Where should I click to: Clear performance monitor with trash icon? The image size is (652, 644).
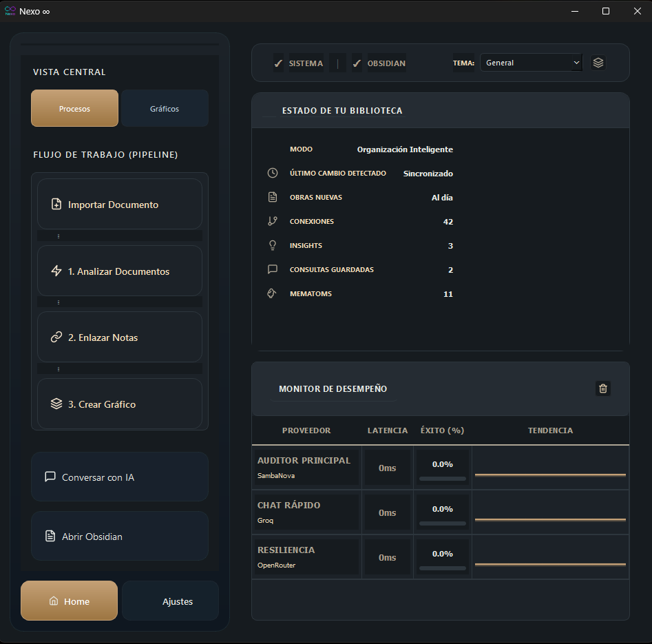coord(603,388)
